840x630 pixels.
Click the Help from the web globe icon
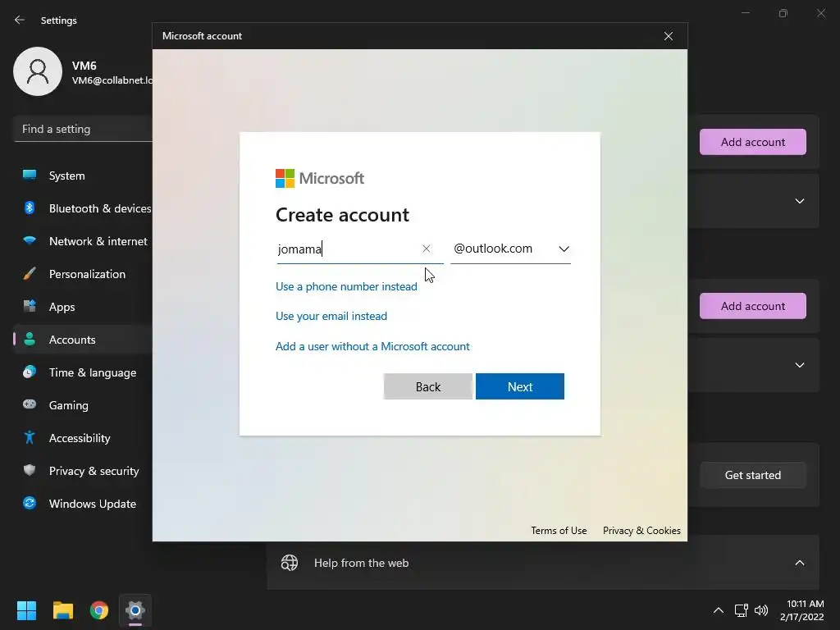coord(290,563)
